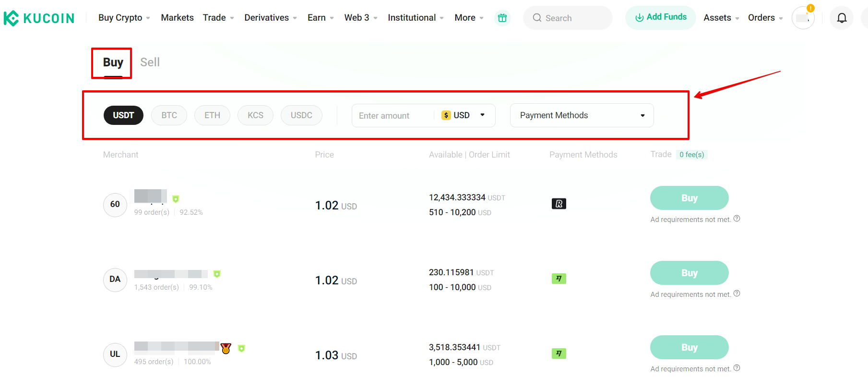The width and height of the screenshot is (868, 391).
Task: Click merchant avatar labeled DA
Action: 115,280
